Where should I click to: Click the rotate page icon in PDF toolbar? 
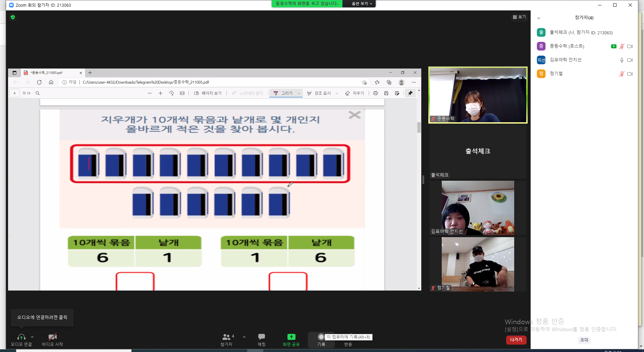pyautogui.click(x=171, y=93)
